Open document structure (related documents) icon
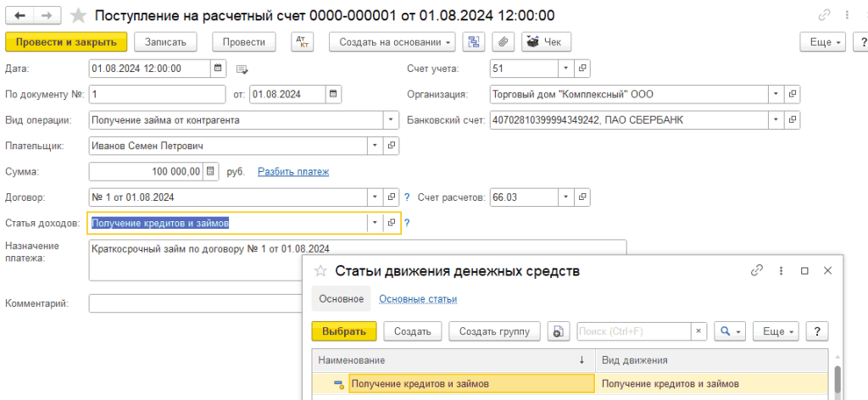The width and height of the screenshot is (868, 400). coord(474,42)
